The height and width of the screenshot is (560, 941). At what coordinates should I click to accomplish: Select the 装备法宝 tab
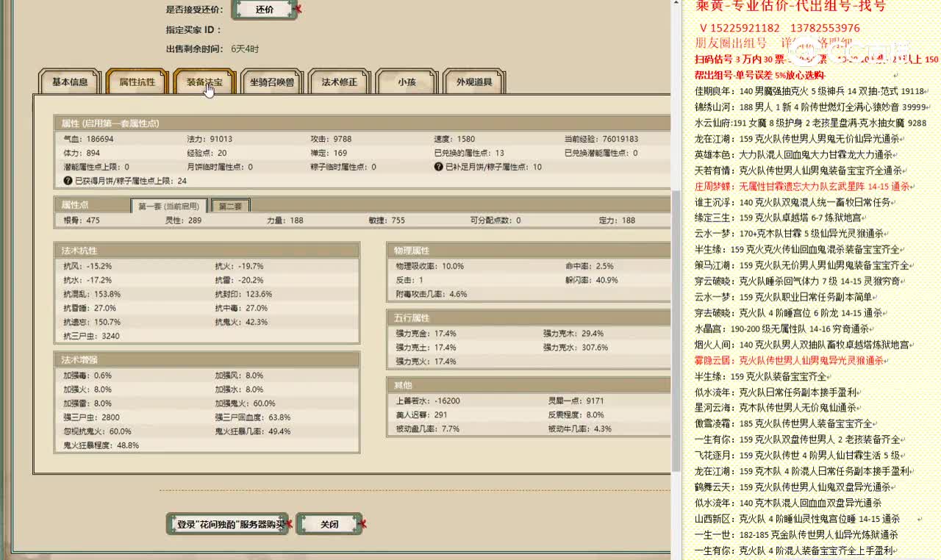click(x=204, y=82)
